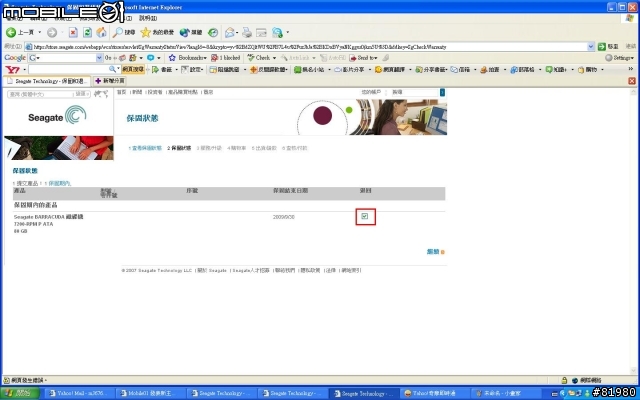Select the Seagate Technology browser tab

[x=47, y=81]
